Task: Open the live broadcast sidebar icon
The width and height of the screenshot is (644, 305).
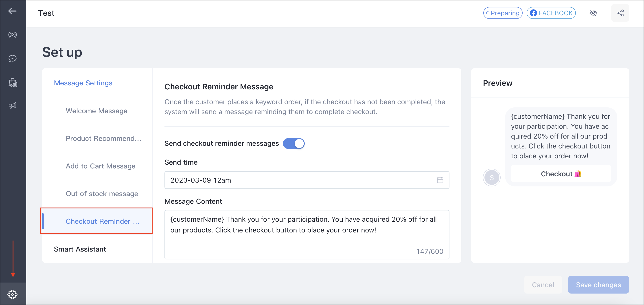Action: click(13, 35)
